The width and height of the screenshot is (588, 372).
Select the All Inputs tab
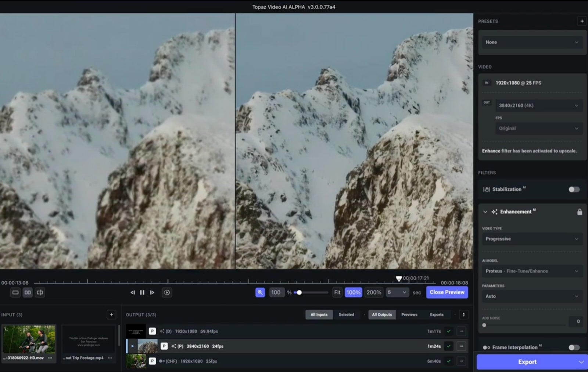coord(319,315)
